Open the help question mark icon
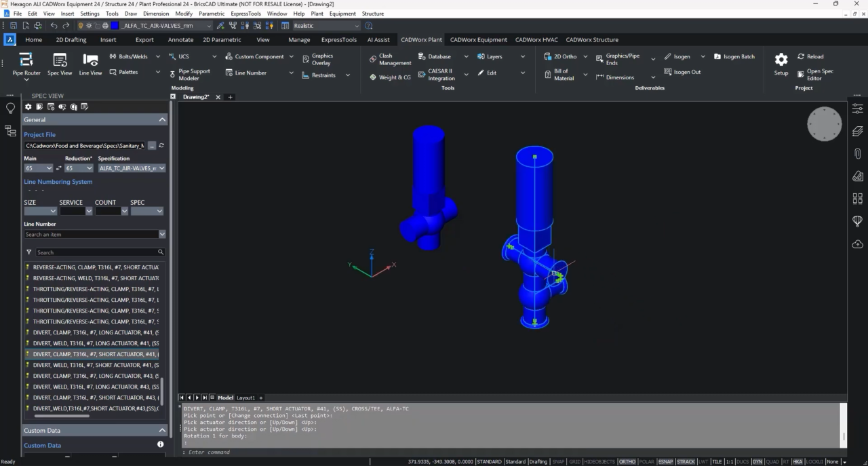This screenshot has width=868, height=466. tap(369, 26)
